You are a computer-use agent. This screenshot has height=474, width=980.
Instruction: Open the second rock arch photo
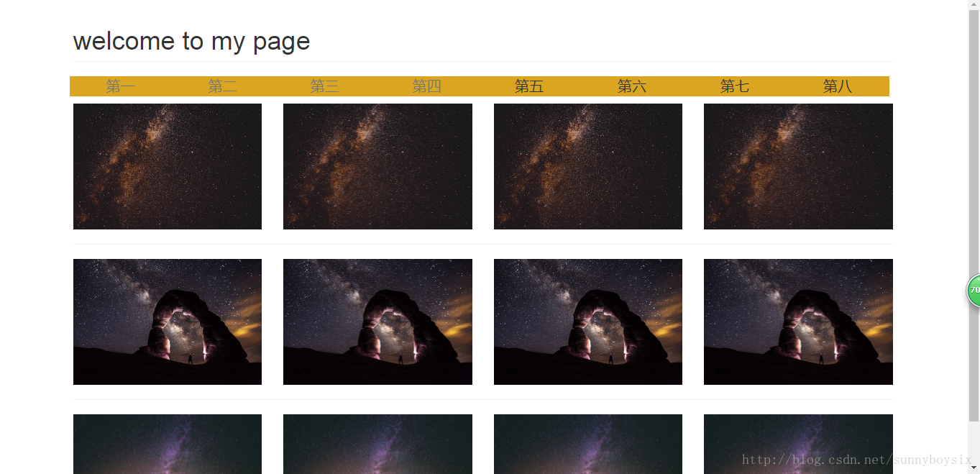377,322
